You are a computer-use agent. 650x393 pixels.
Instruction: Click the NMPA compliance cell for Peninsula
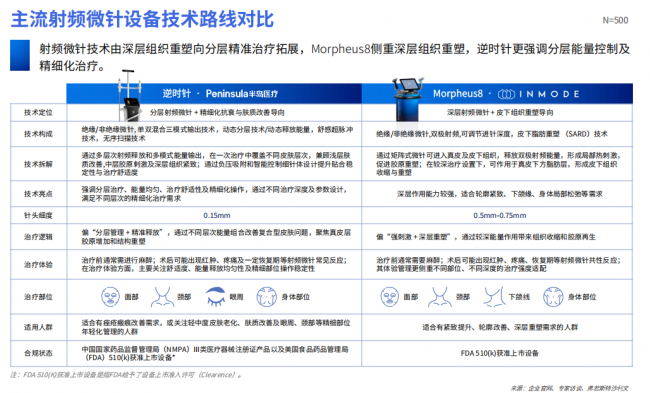click(x=215, y=353)
